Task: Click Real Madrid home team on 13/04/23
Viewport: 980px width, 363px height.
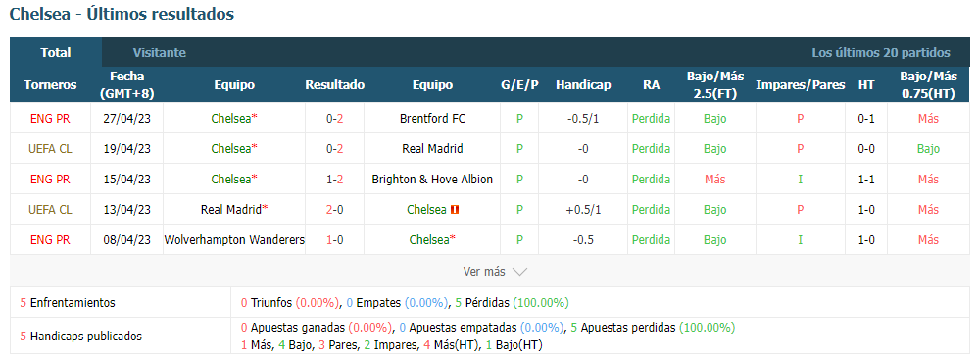Action: point(230,210)
